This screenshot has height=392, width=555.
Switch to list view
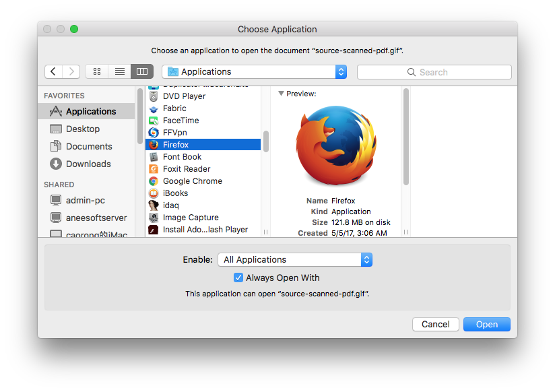(x=120, y=71)
